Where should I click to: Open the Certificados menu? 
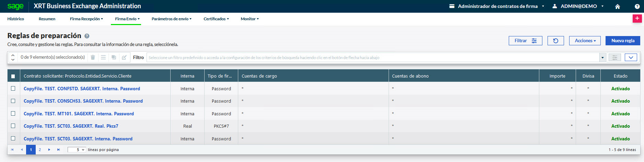(x=216, y=19)
